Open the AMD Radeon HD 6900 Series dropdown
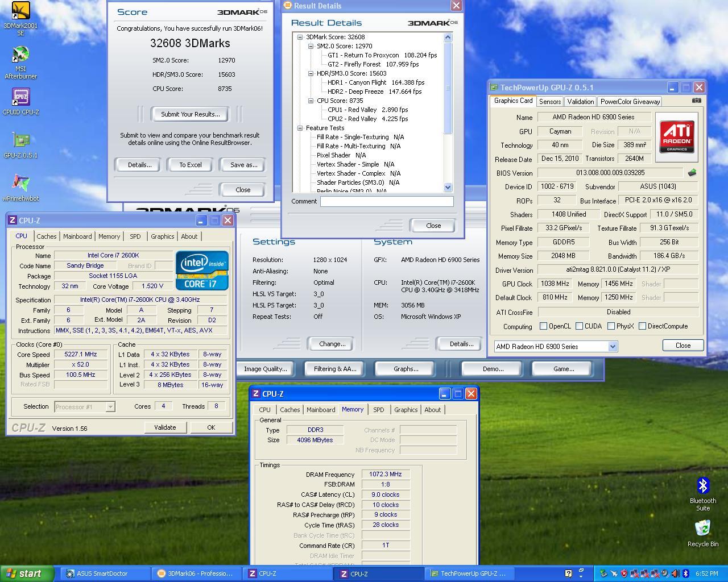 tap(613, 346)
